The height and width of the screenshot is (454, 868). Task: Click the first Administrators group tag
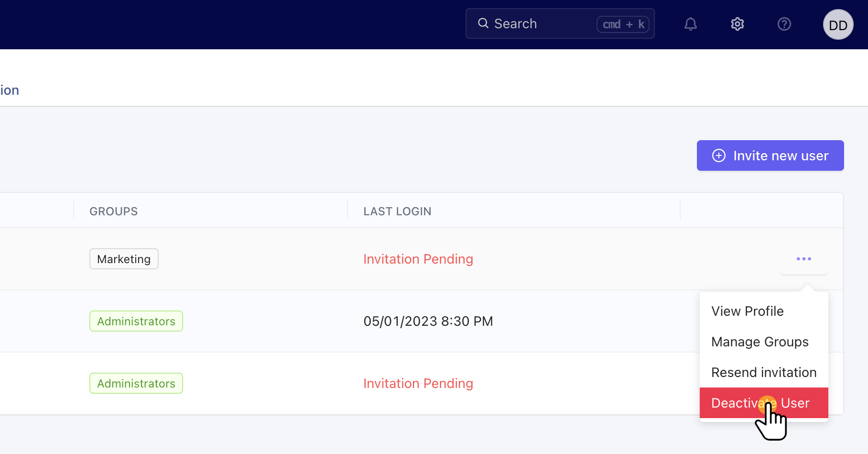[136, 321]
